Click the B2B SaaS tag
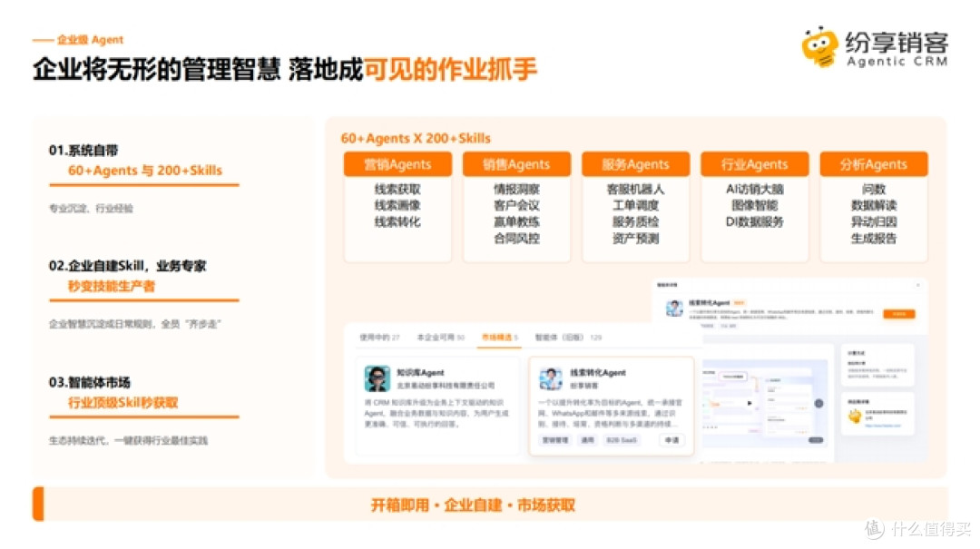 pos(622,440)
